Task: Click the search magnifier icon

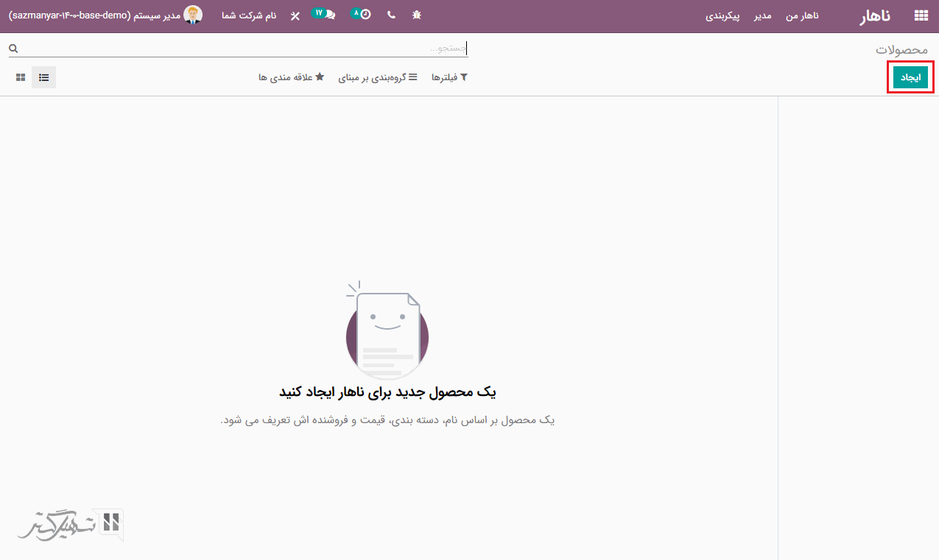Action: click(x=13, y=49)
